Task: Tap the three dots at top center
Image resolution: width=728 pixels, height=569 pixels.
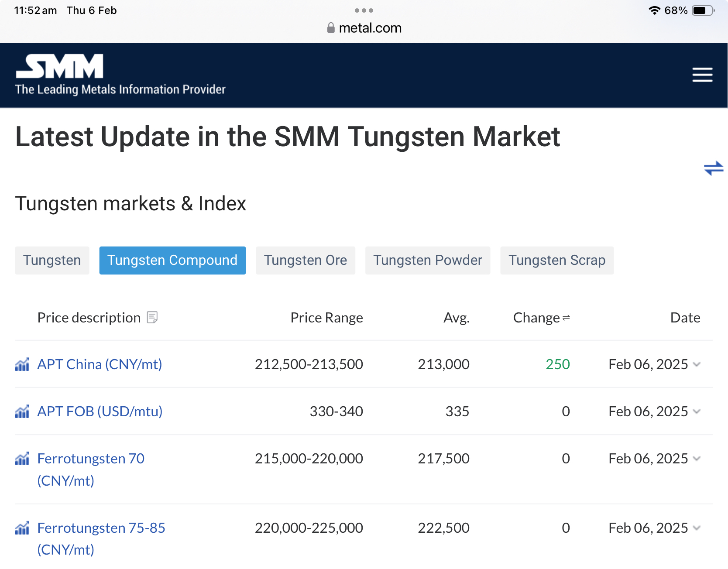Action: pos(364,10)
